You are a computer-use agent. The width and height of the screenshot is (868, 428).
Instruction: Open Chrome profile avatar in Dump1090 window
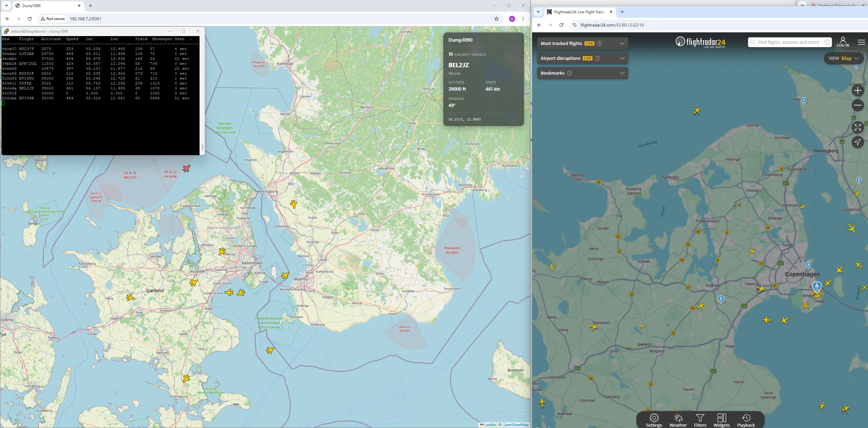tap(512, 19)
